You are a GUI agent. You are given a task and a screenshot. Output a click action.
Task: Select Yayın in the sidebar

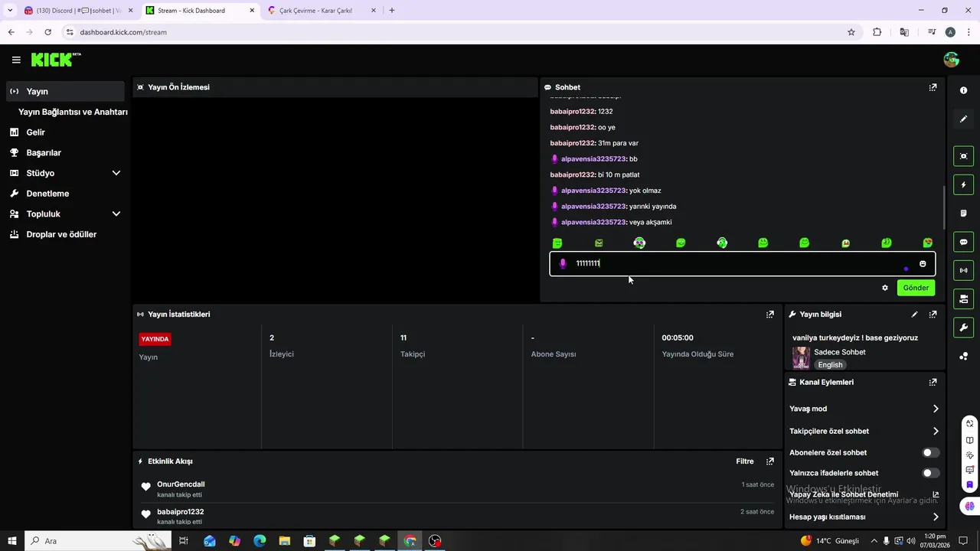[x=65, y=91]
